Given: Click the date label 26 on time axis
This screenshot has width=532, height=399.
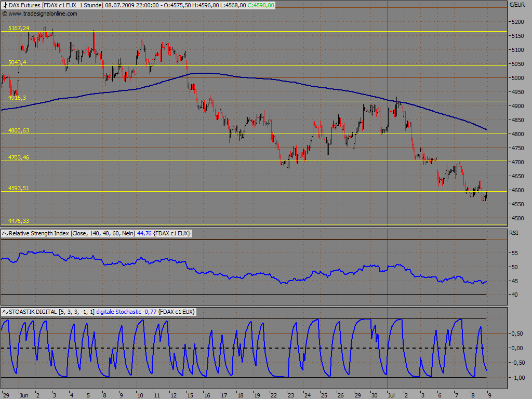Looking at the screenshot, I should point(341,395).
